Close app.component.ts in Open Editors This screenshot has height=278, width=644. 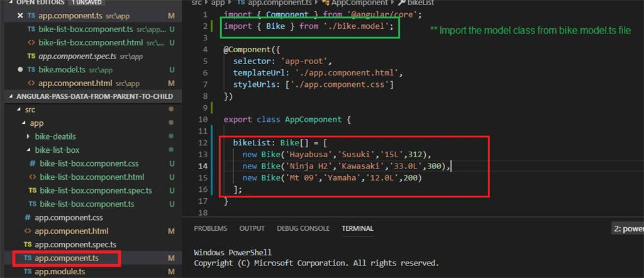pos(20,16)
